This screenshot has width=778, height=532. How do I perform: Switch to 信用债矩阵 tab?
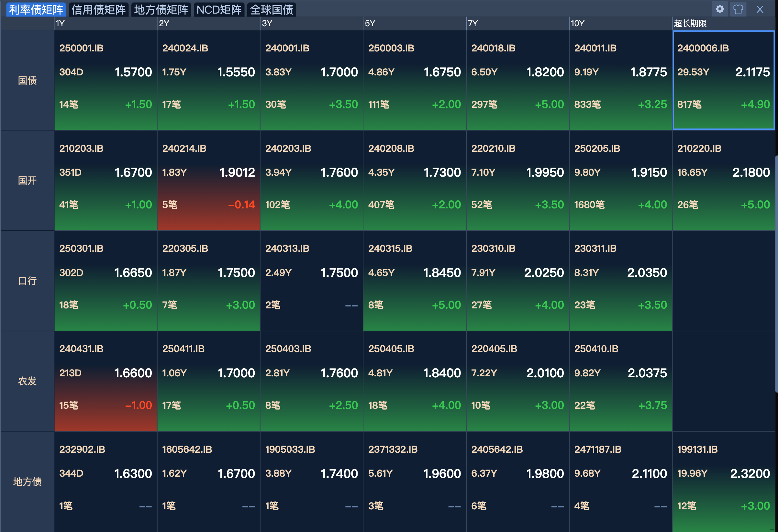pos(98,10)
